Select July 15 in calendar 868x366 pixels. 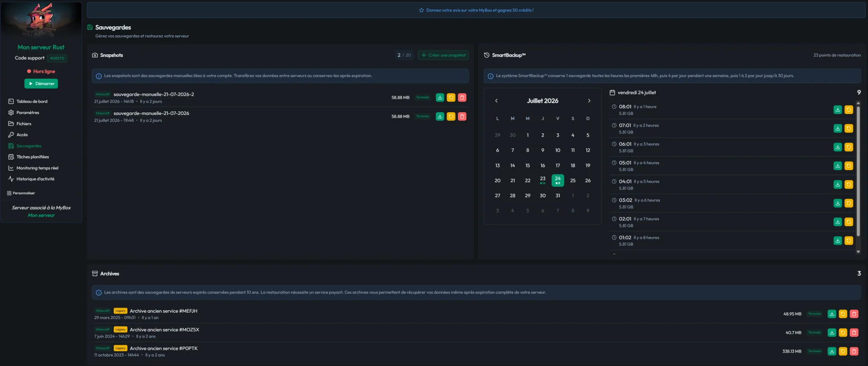(x=528, y=166)
